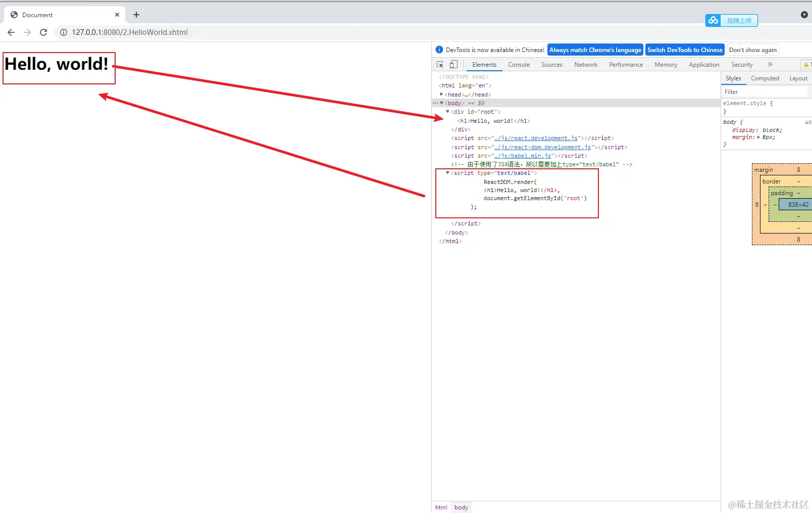
Task: Select the closing div tag line
Action: (x=461, y=130)
